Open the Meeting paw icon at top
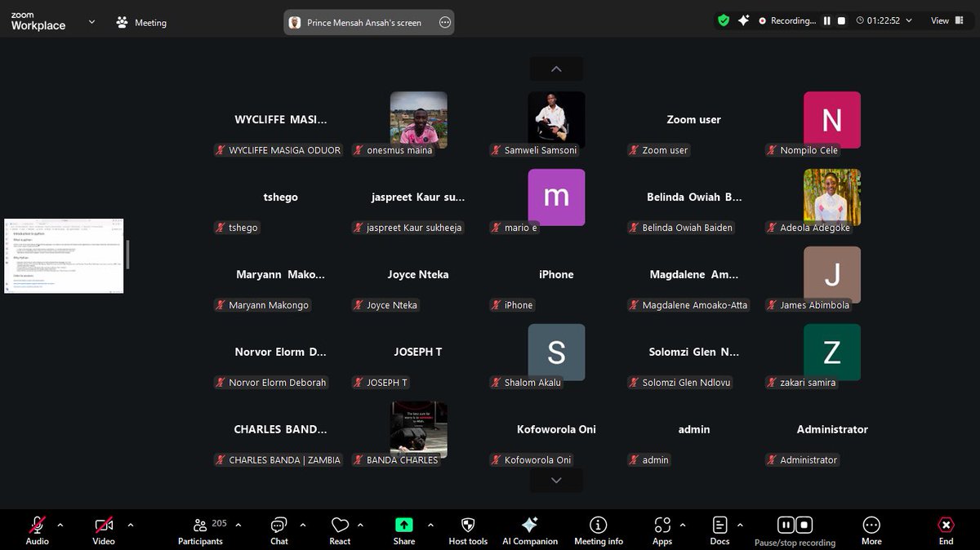Screen dimensions: 980x550 (122, 23)
